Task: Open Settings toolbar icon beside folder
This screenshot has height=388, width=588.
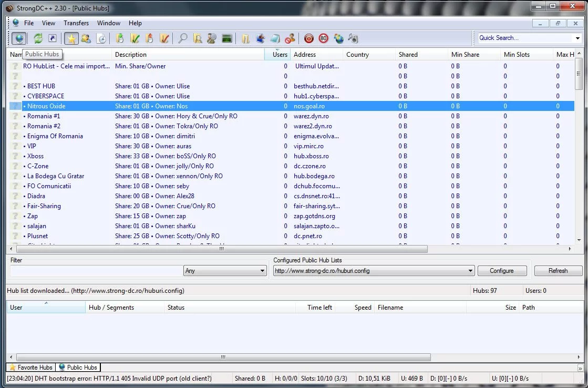Action: tap(260, 38)
